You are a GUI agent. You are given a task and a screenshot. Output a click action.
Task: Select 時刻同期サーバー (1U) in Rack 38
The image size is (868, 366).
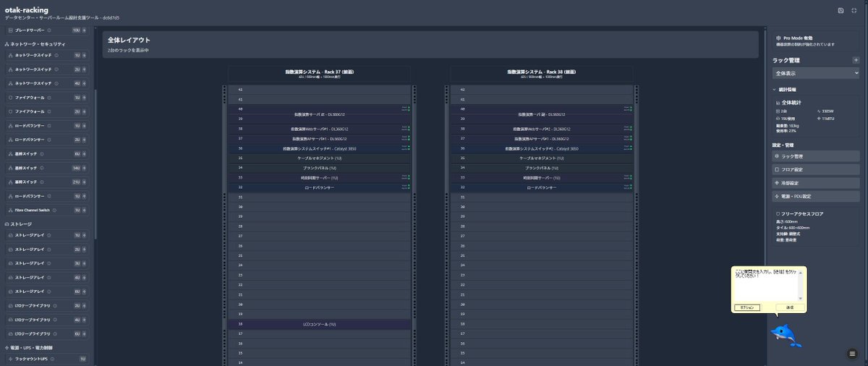pyautogui.click(x=541, y=177)
